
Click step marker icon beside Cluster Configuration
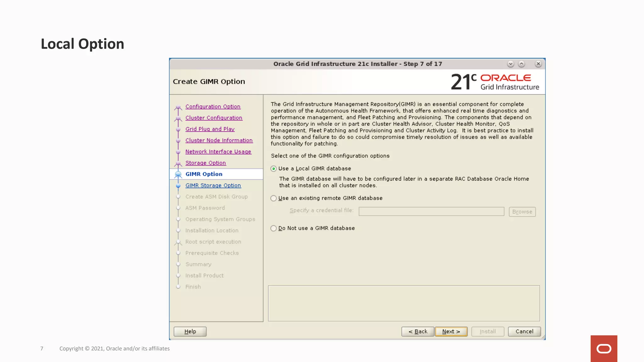click(x=178, y=118)
